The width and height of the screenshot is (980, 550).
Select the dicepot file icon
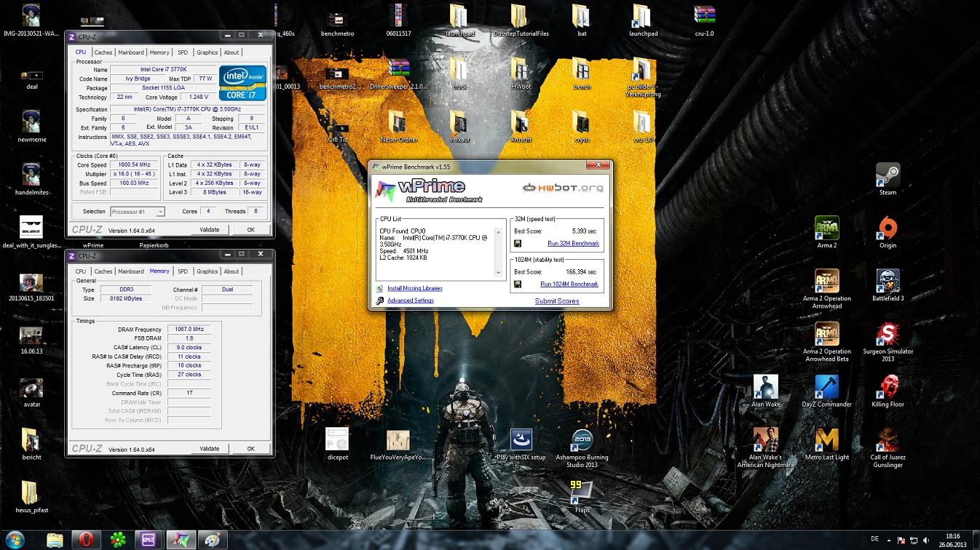[x=337, y=440]
